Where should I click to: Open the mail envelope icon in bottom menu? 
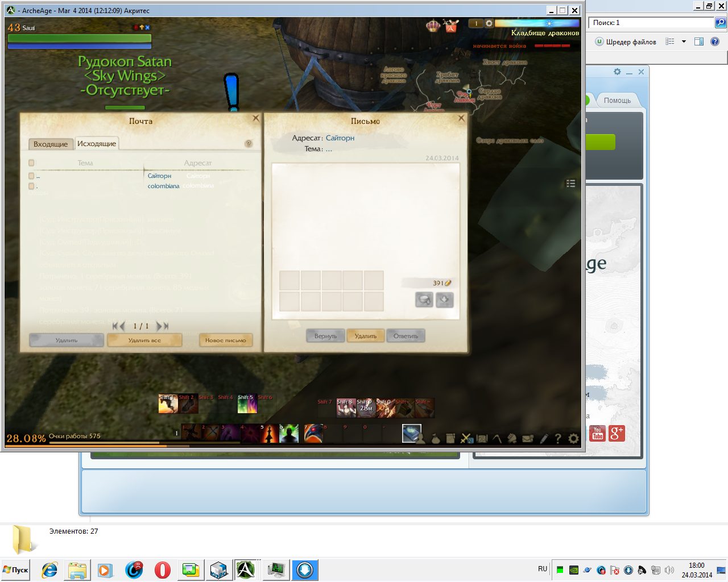pos(527,439)
